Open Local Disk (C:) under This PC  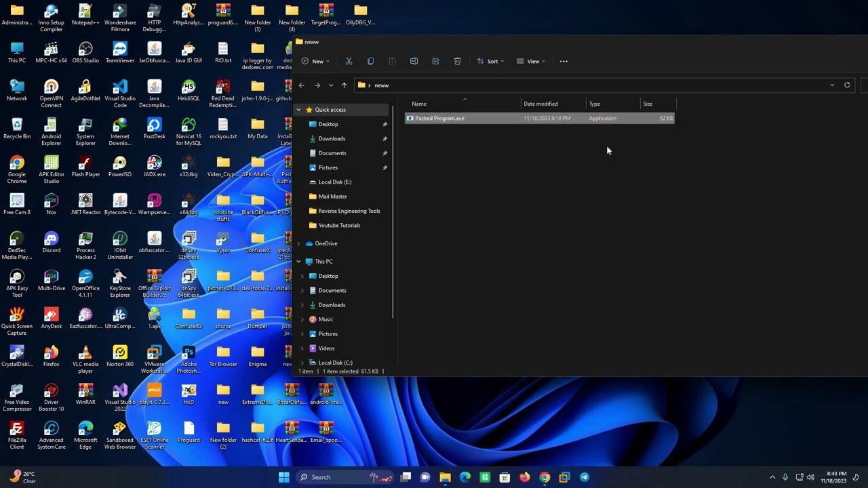point(335,363)
